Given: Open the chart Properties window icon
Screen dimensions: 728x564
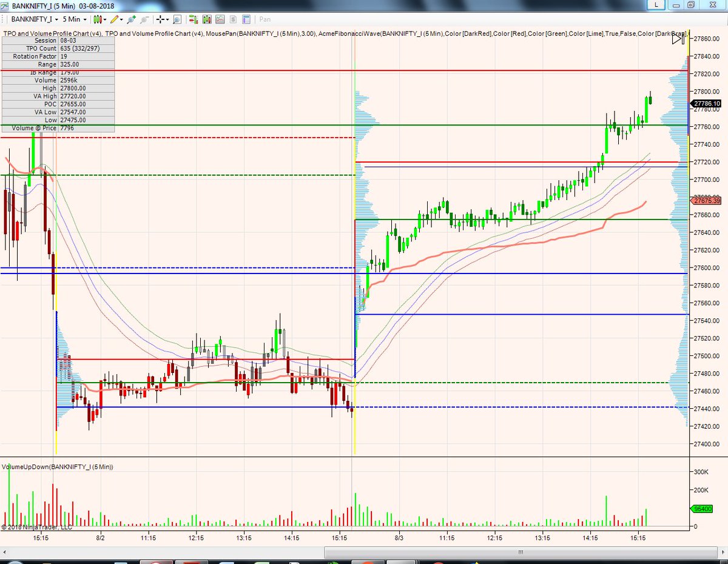Looking at the screenshot, I should (x=246, y=19).
